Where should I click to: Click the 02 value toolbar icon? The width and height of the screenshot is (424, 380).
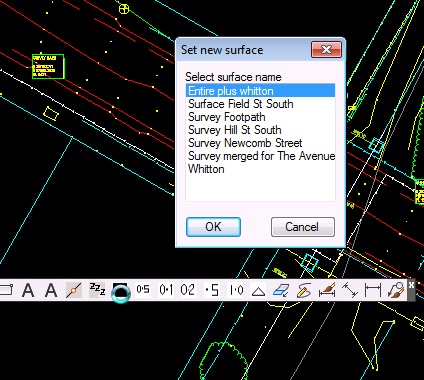point(188,290)
